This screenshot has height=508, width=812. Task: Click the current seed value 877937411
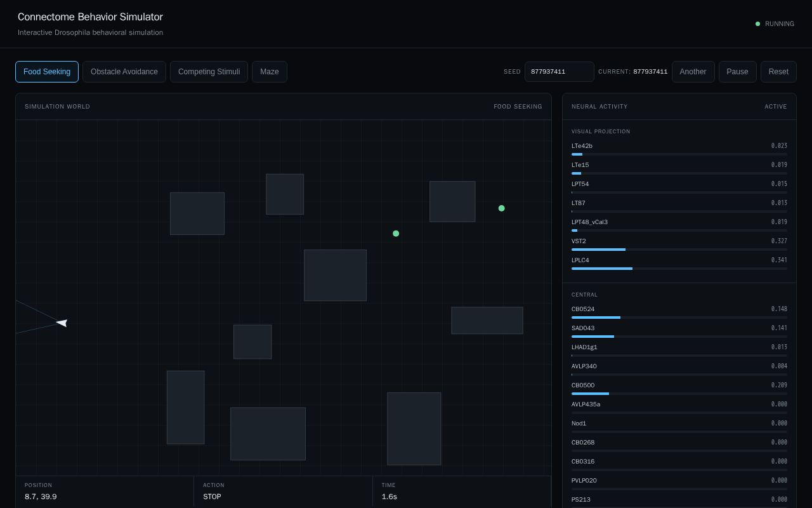tap(650, 72)
